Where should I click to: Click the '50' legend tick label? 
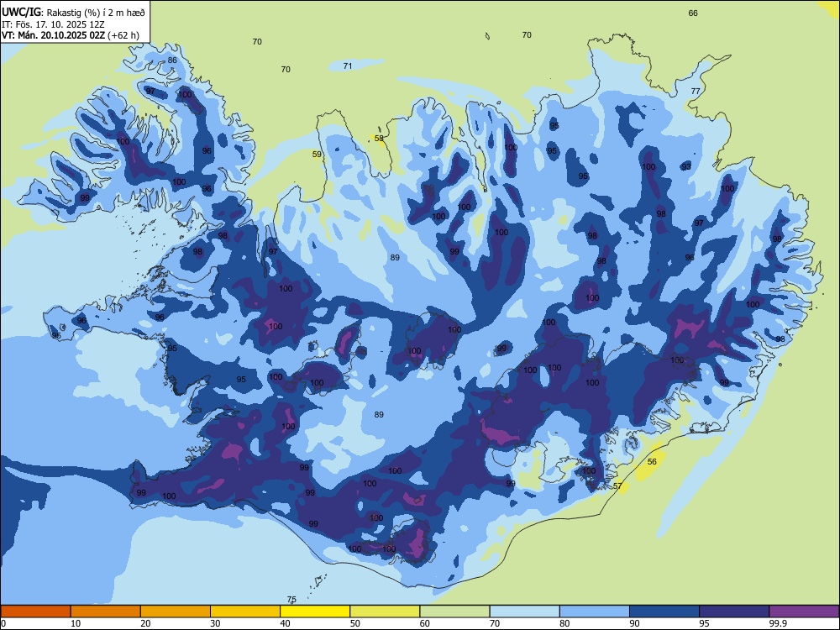click(354, 623)
